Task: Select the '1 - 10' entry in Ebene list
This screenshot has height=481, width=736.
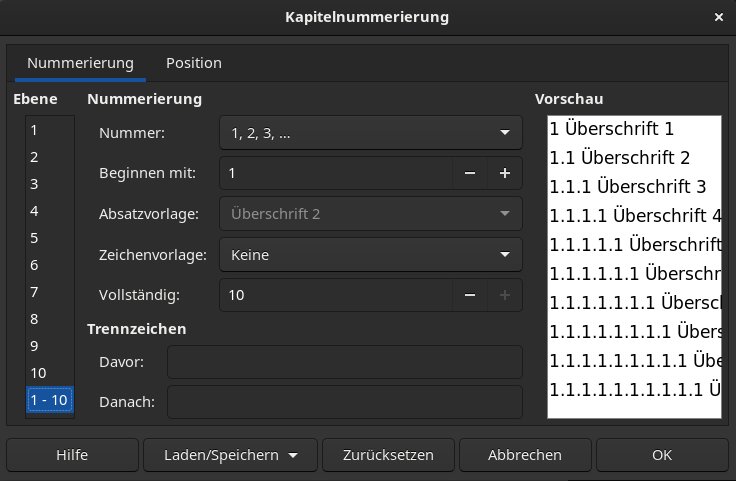Action: coord(48,400)
